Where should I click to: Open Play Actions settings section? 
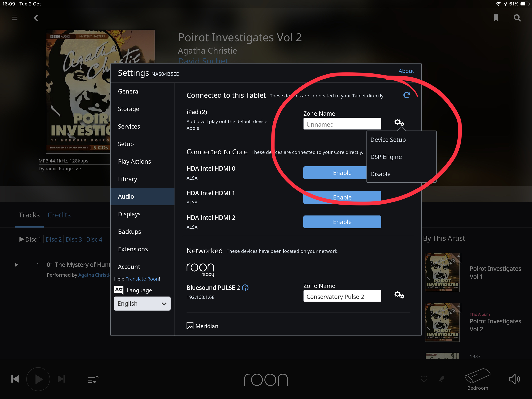142,162
